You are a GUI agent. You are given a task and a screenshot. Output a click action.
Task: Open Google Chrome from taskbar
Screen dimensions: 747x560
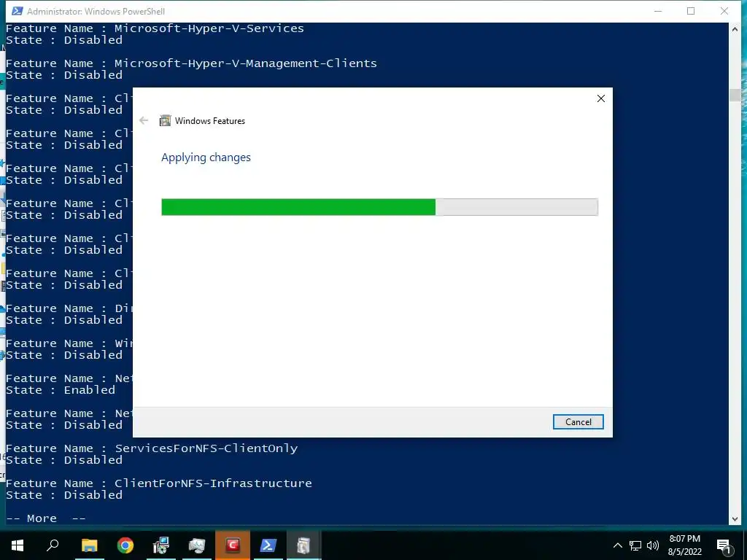click(125, 545)
